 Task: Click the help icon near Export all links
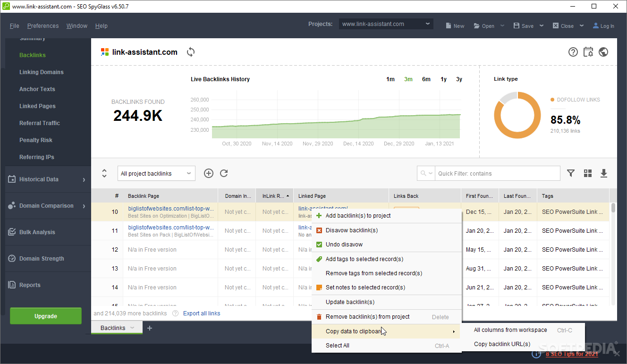pos(176,313)
